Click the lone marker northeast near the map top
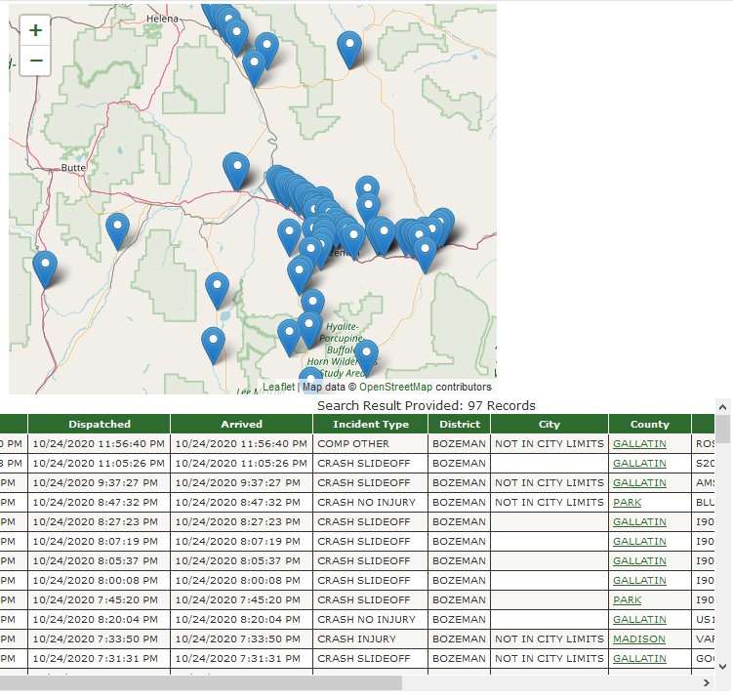This screenshot has height=700, width=733. [349, 51]
